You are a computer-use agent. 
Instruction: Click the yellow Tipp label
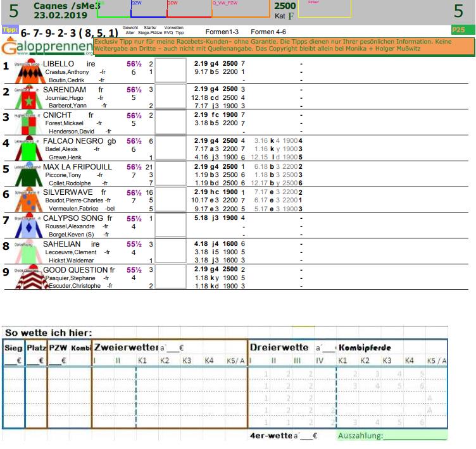(9, 30)
